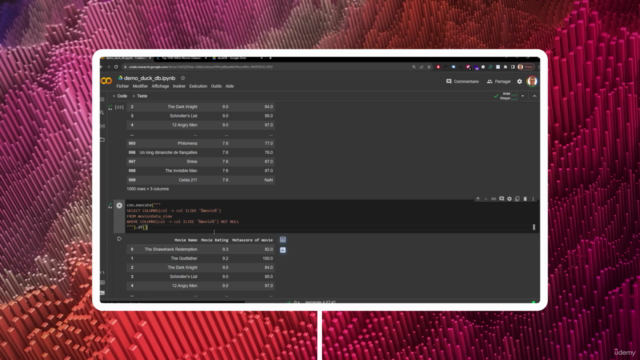This screenshot has height=360, width=640.
Task: Run the con.execute code cell
Action: pos(119,206)
